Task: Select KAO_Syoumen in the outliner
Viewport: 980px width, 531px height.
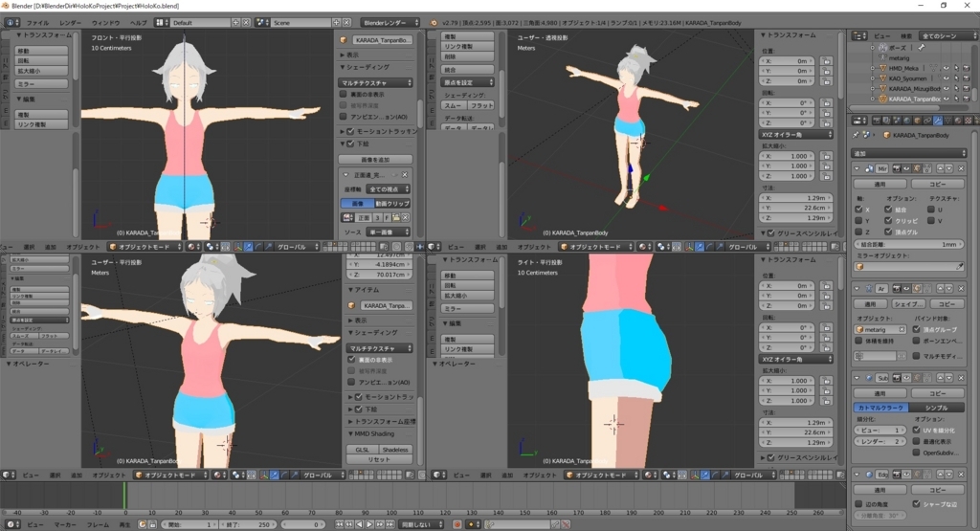Action: click(907, 78)
